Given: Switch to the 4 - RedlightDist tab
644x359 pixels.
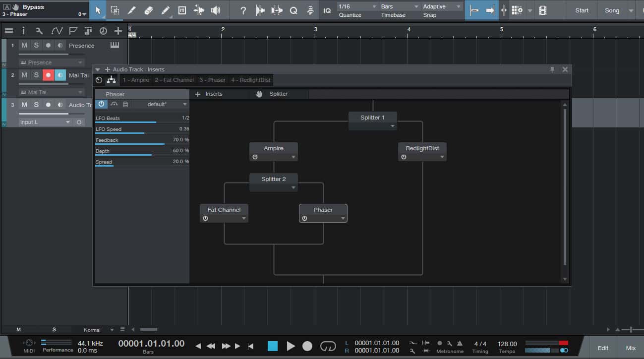Looking at the screenshot, I should point(250,80).
